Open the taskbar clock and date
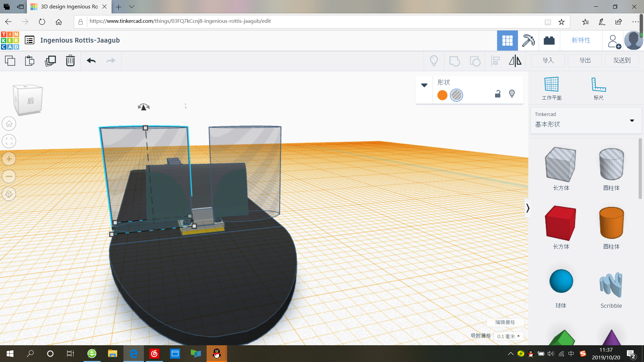 coord(606,354)
